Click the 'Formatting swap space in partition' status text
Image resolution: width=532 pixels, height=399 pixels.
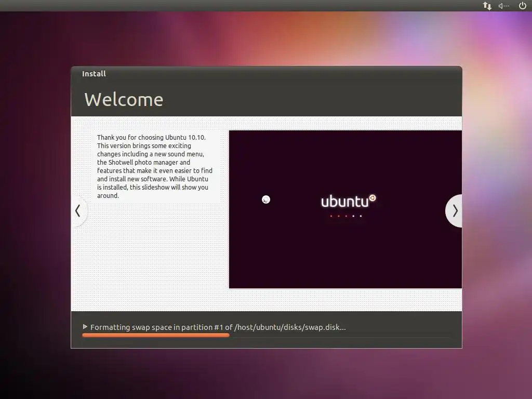click(218, 327)
